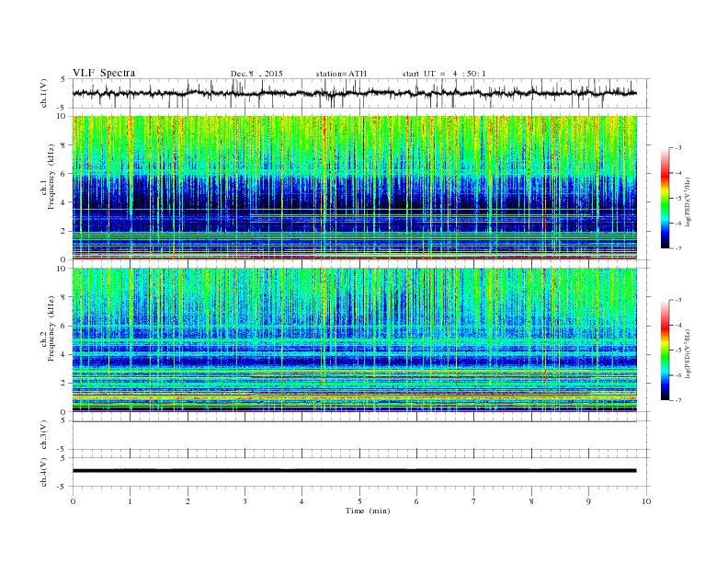Image resolution: width=728 pixels, height=563 pixels.
Task: Click the '4' kHz tick on ch.1 spectrogram
Action: click(x=63, y=202)
